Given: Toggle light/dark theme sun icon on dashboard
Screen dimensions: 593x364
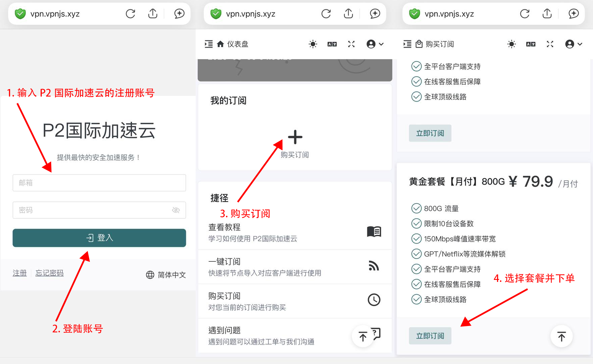Looking at the screenshot, I should (313, 44).
